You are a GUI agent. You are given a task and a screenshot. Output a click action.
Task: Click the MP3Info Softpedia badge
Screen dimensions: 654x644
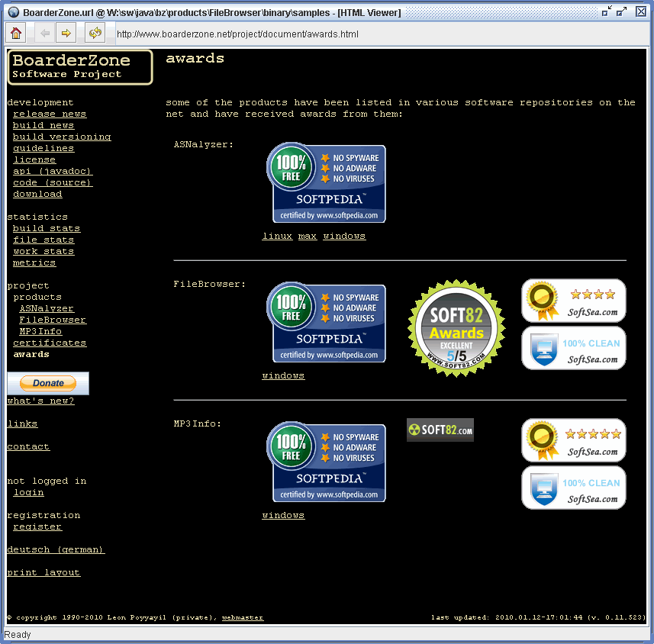tap(326, 462)
